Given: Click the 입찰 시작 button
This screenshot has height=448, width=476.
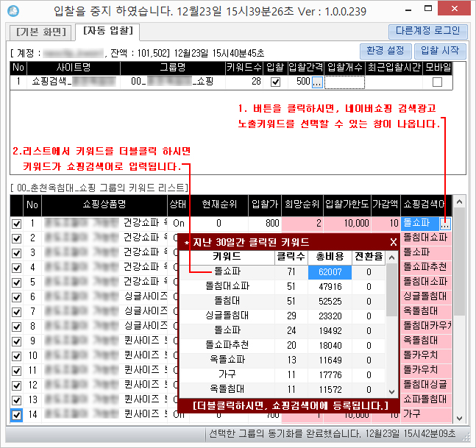Looking at the screenshot, I should [x=440, y=50].
